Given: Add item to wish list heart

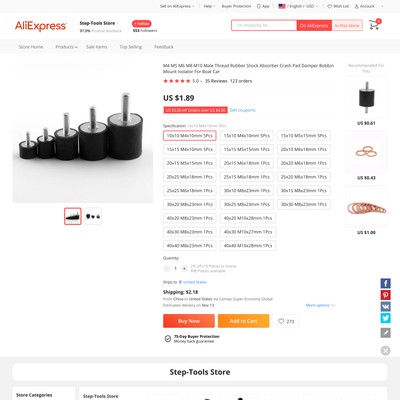Looking at the screenshot, I should [x=286, y=321].
